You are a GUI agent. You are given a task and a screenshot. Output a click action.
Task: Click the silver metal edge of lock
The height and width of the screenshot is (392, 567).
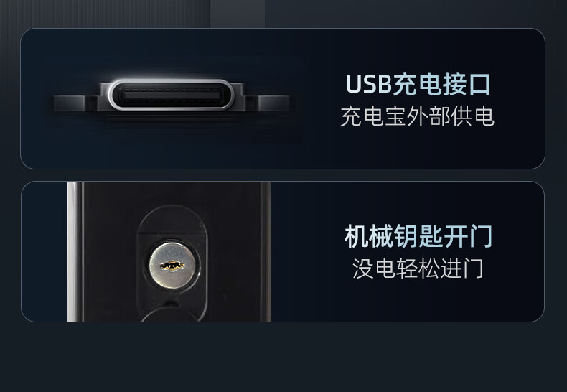click(x=72, y=251)
